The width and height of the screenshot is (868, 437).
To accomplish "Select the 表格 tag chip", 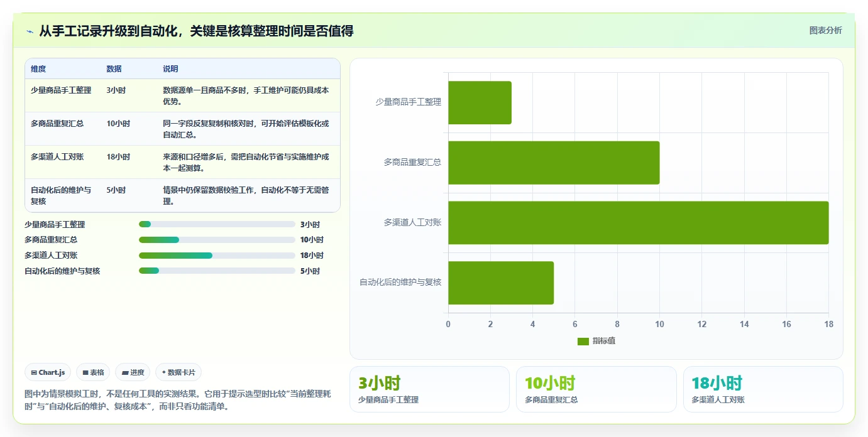I will 93,372.
